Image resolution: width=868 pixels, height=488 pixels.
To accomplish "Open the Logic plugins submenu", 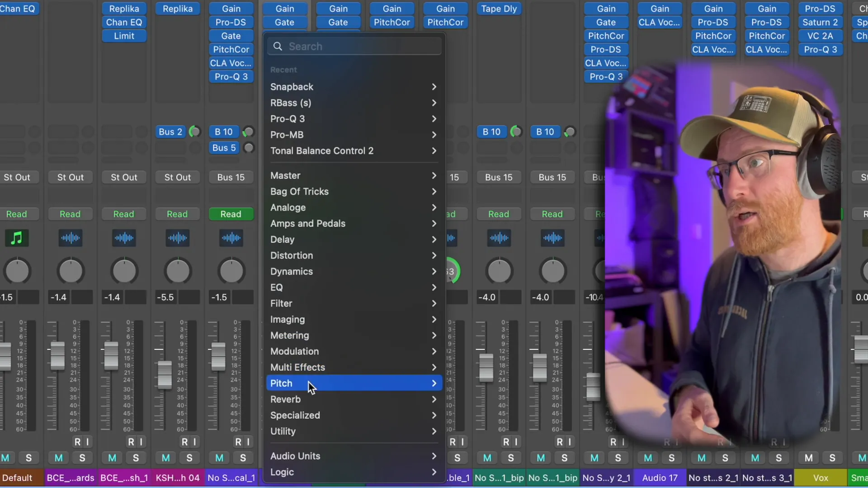I will [354, 472].
